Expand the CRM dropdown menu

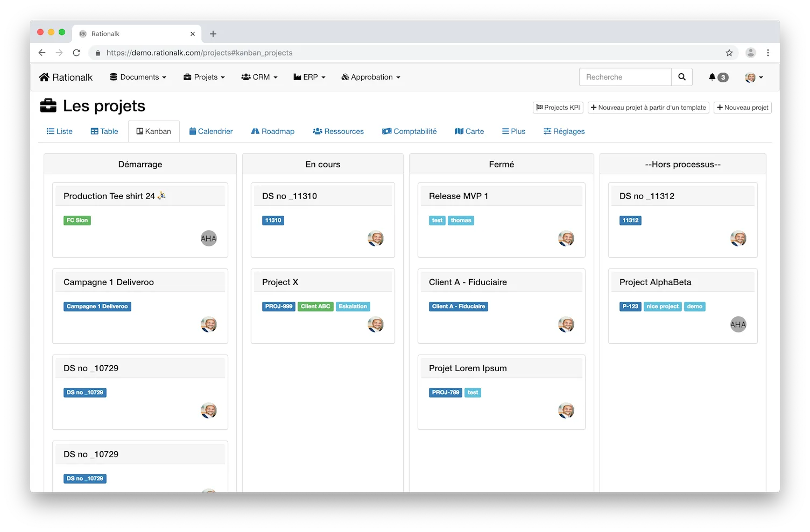click(x=259, y=77)
